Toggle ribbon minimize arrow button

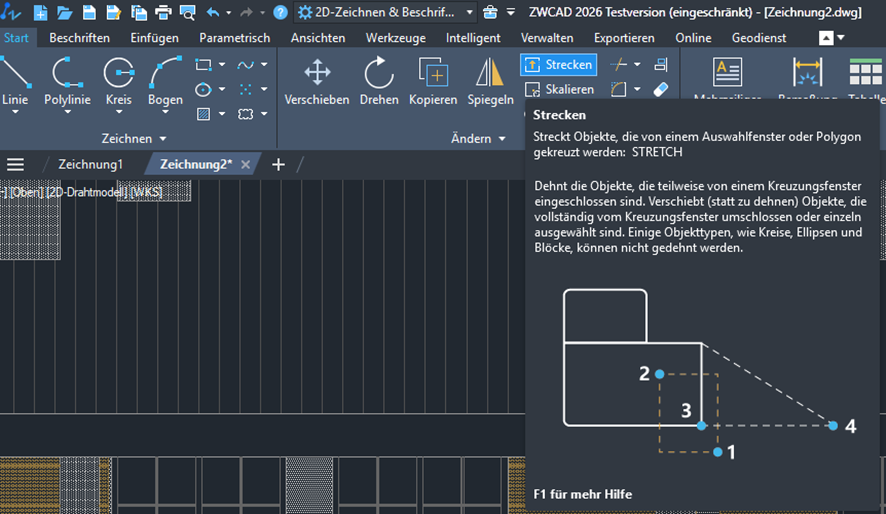(x=825, y=38)
